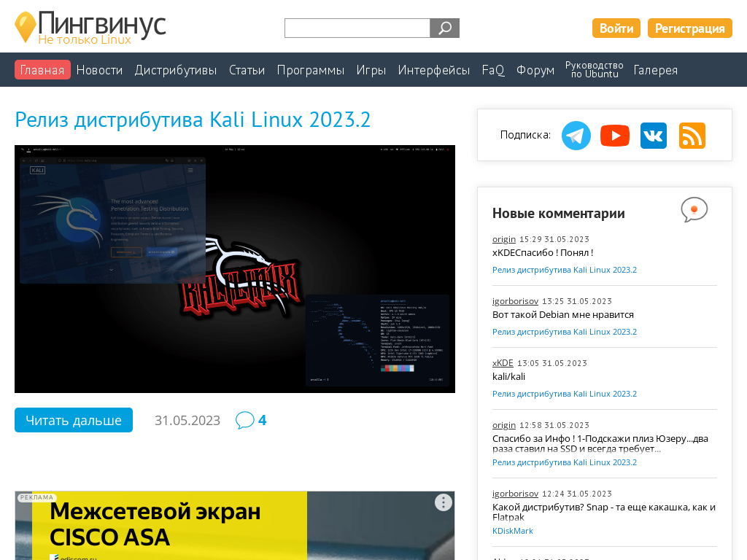This screenshot has height=560, width=747.
Task: Click the search magnifier button
Action: point(444,28)
